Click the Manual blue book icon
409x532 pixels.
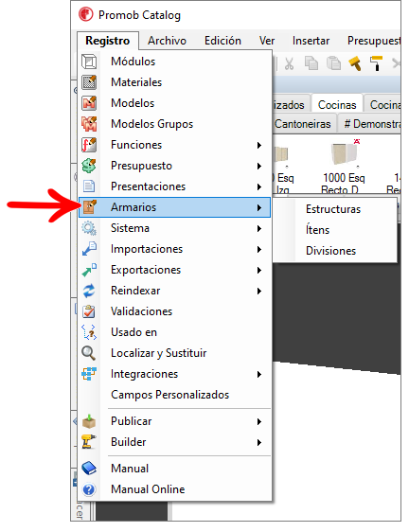click(x=89, y=469)
